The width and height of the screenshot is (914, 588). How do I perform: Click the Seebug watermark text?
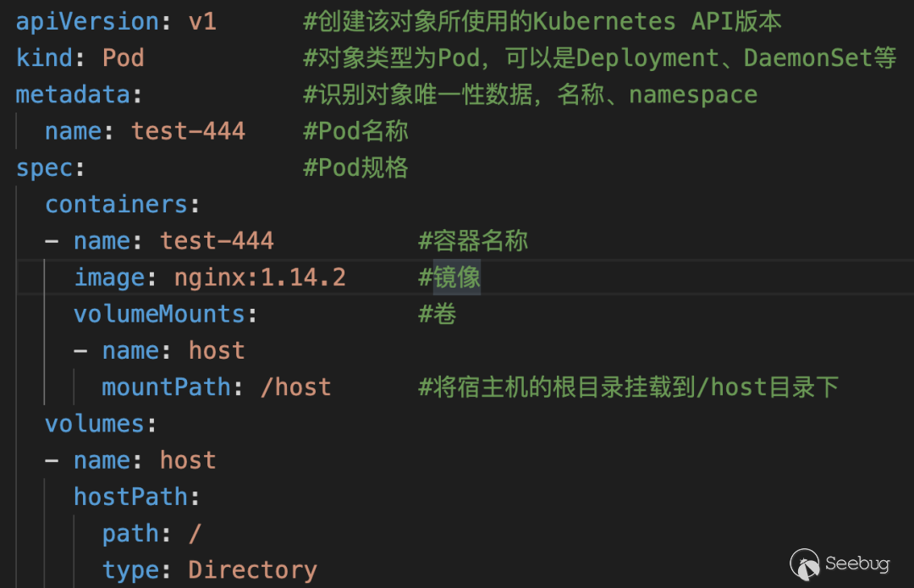point(856,563)
